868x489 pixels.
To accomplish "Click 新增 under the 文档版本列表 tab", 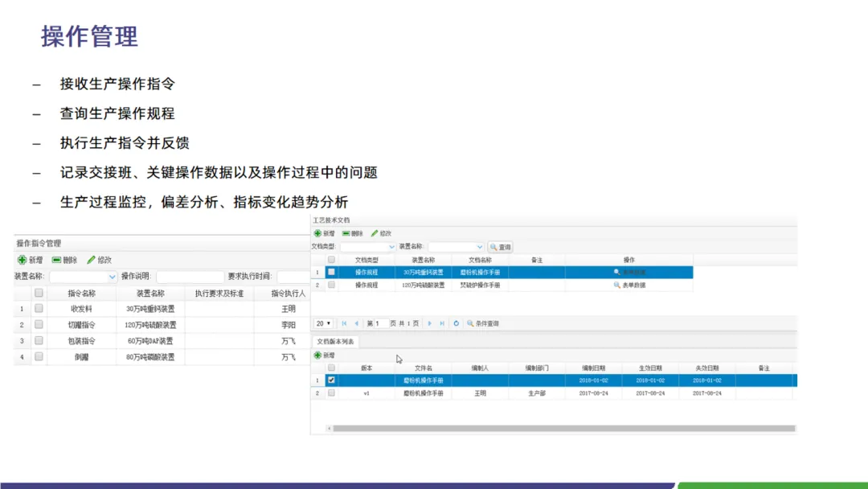I will point(325,355).
